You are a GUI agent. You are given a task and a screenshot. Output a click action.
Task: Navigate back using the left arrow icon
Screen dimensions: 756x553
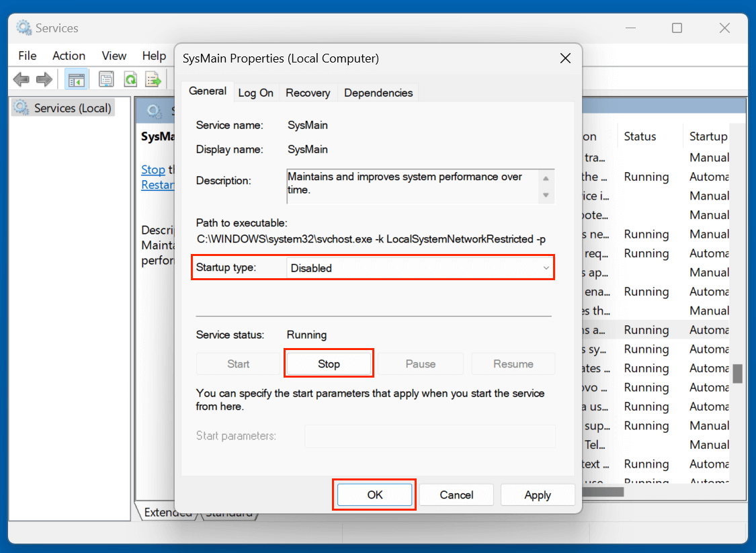point(21,79)
